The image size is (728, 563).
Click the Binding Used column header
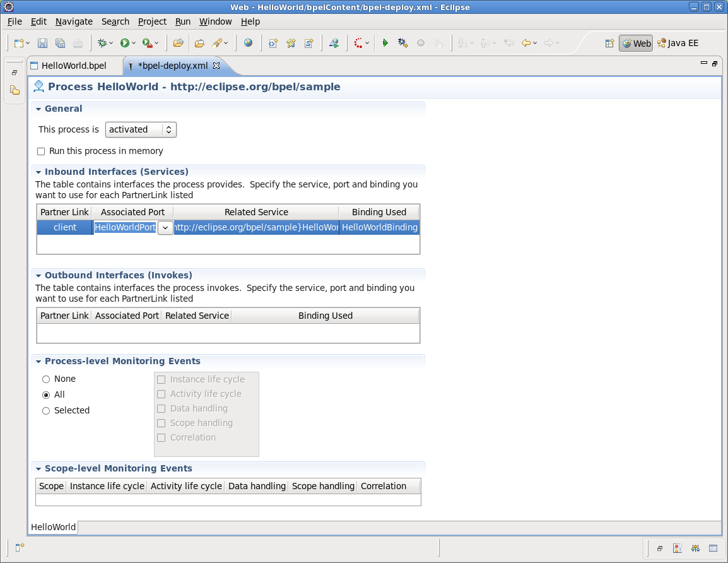pyautogui.click(x=379, y=212)
